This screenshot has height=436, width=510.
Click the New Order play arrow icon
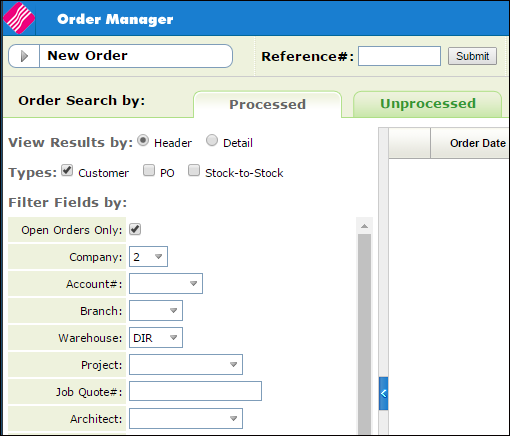pyautogui.click(x=24, y=56)
